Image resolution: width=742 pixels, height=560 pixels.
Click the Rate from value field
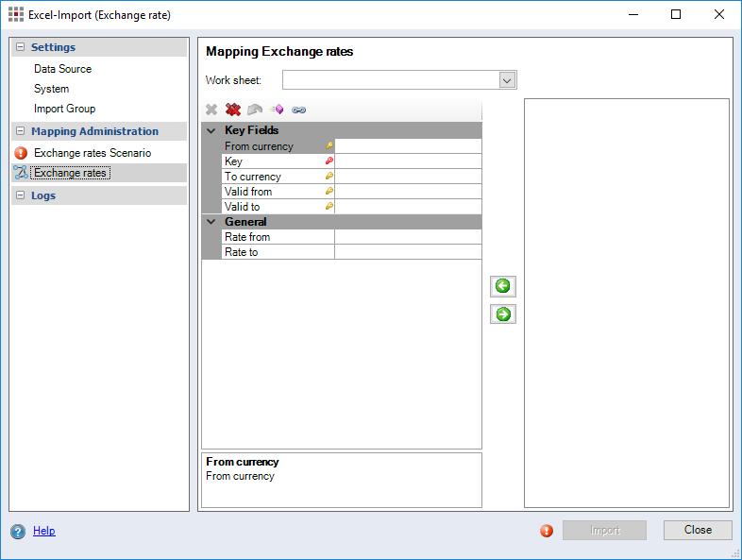(408, 237)
